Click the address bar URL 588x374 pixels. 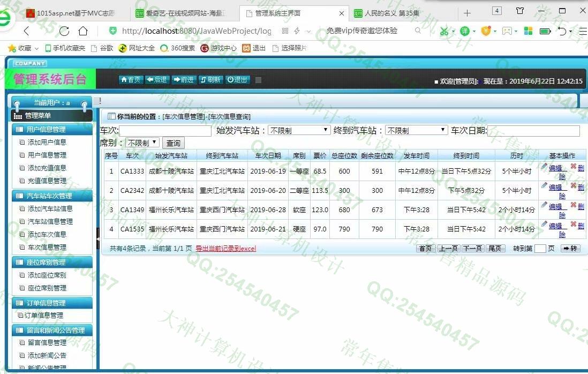pos(197,31)
